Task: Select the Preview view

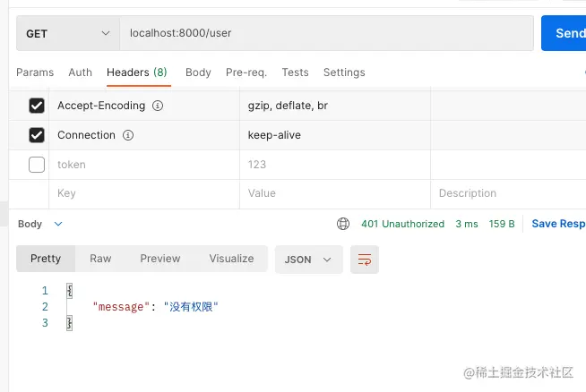Action: click(x=160, y=259)
